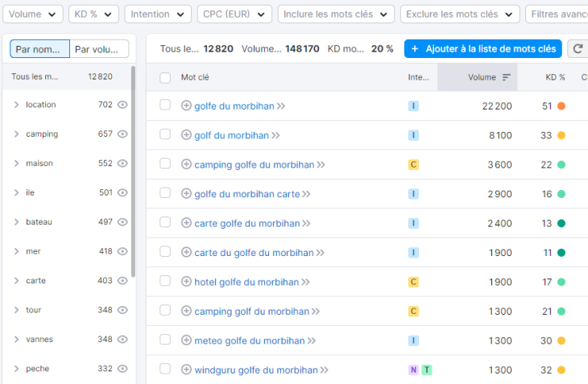Click the C intent badge for camping golfe du morbihan

(413, 164)
